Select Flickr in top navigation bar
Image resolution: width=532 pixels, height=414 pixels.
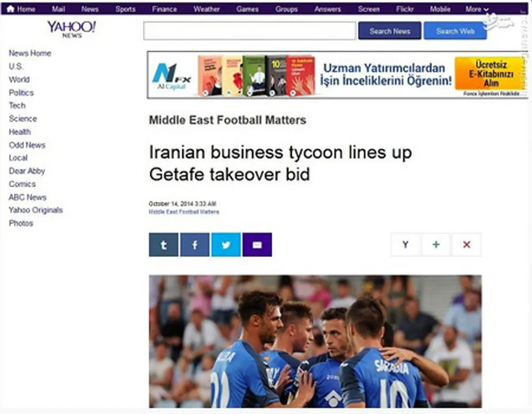(405, 9)
